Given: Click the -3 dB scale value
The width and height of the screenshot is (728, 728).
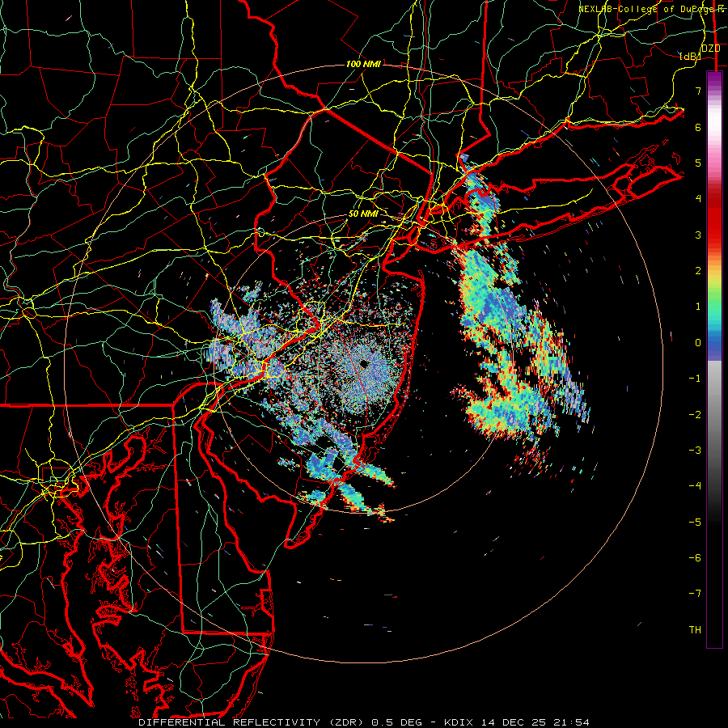Looking at the screenshot, I should pyautogui.click(x=695, y=451).
